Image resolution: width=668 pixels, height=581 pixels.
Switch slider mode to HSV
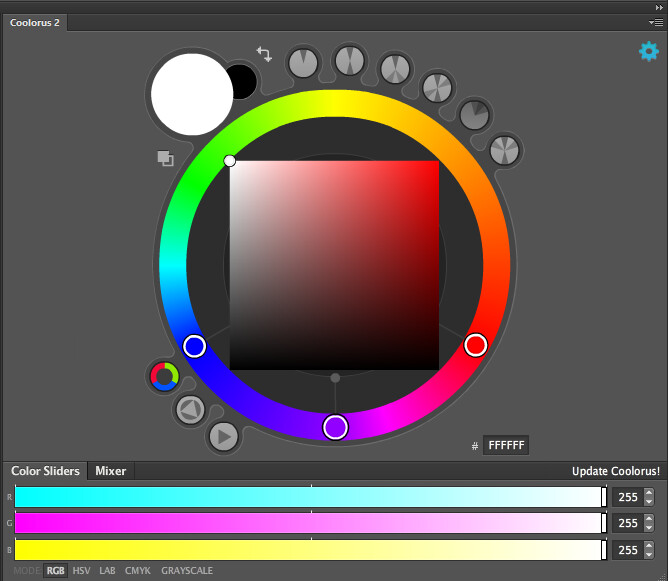tap(81, 571)
